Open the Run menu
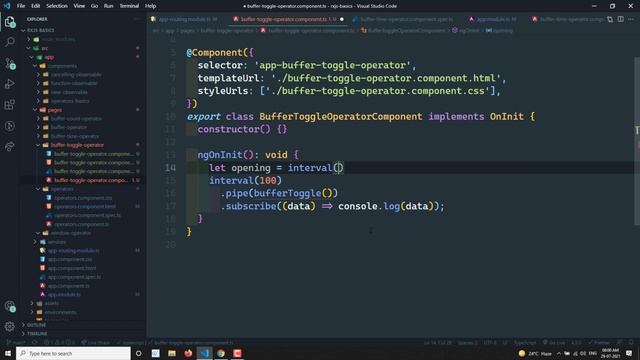This screenshot has height=360, width=640. pyautogui.click(x=108, y=6)
